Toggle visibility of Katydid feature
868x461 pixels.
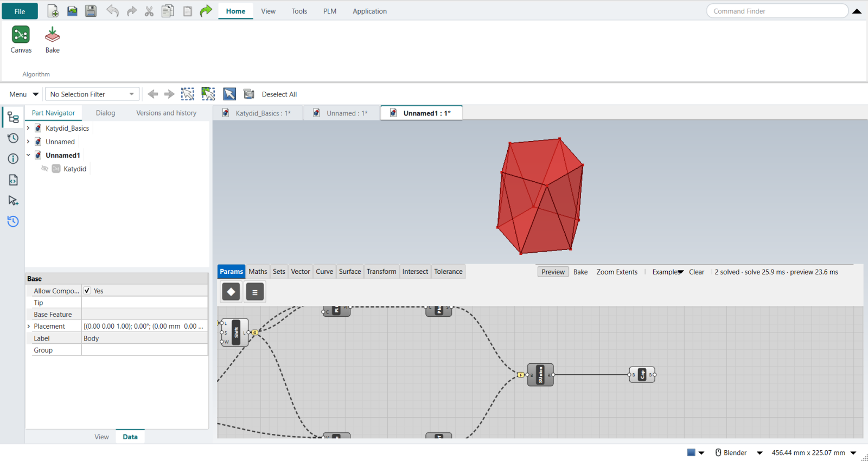coord(45,169)
